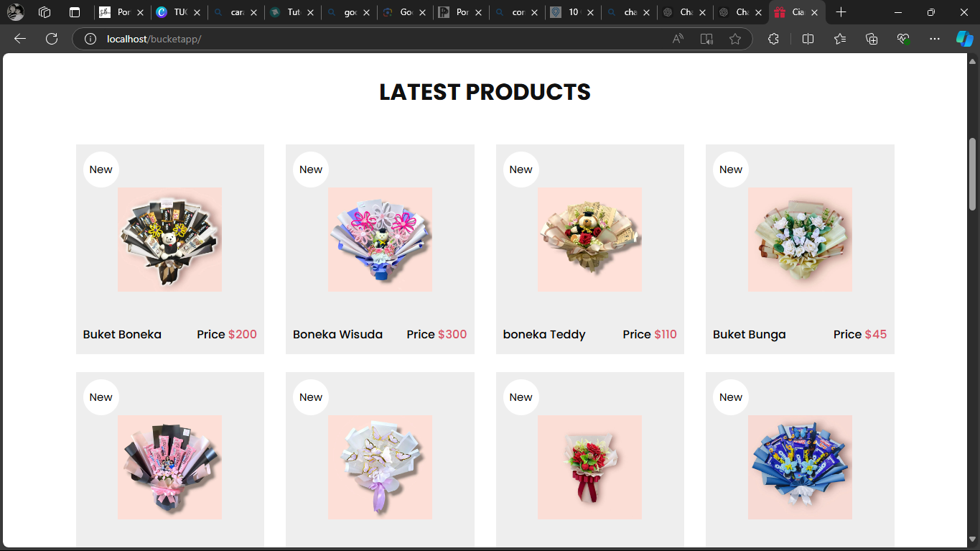View site information icon in address bar
980x551 pixels.
(x=90, y=39)
